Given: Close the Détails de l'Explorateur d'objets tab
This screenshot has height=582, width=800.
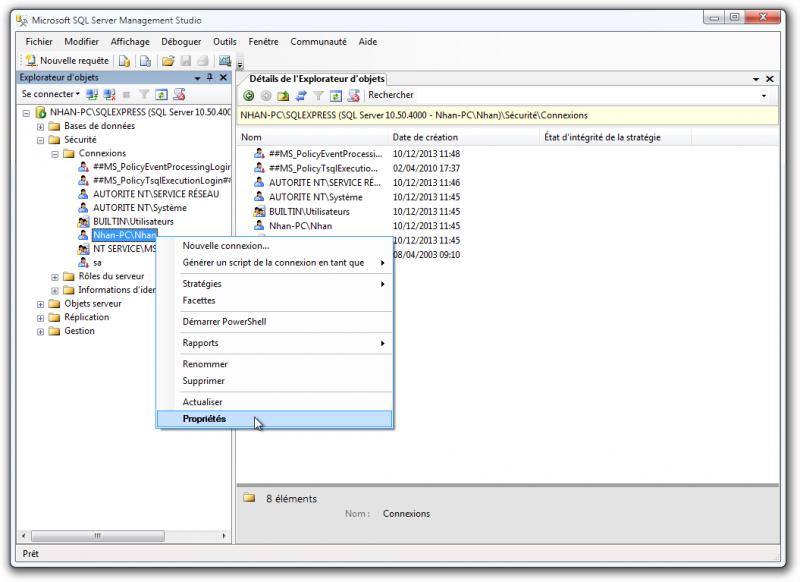Looking at the screenshot, I should point(770,79).
